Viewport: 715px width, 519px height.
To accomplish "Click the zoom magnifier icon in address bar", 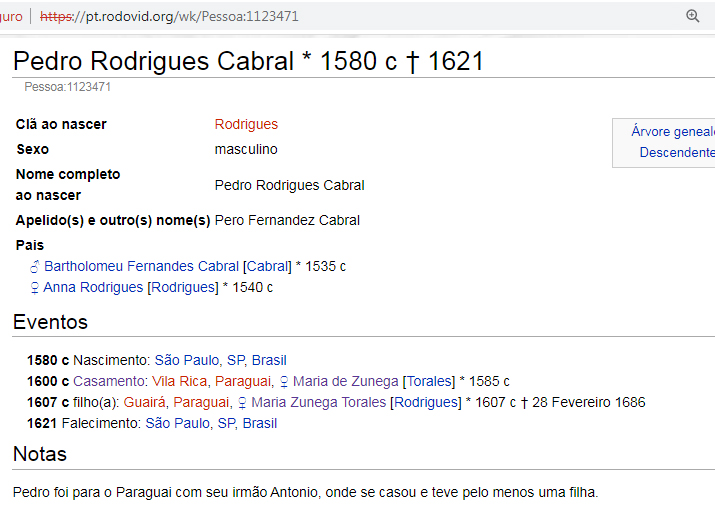I will pos(693,16).
